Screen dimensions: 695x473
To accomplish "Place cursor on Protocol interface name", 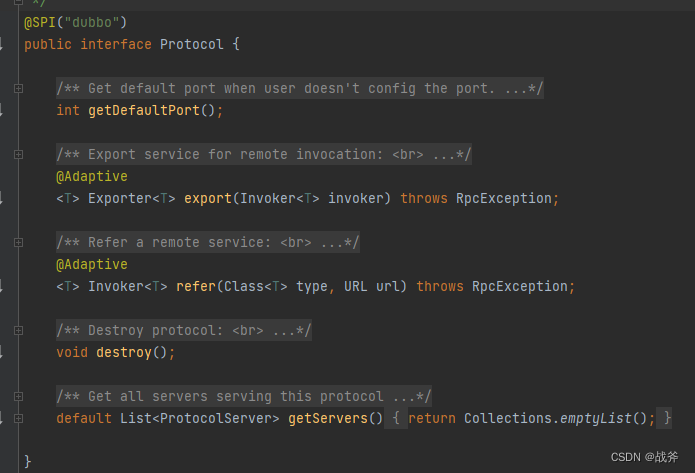I will (x=191, y=44).
